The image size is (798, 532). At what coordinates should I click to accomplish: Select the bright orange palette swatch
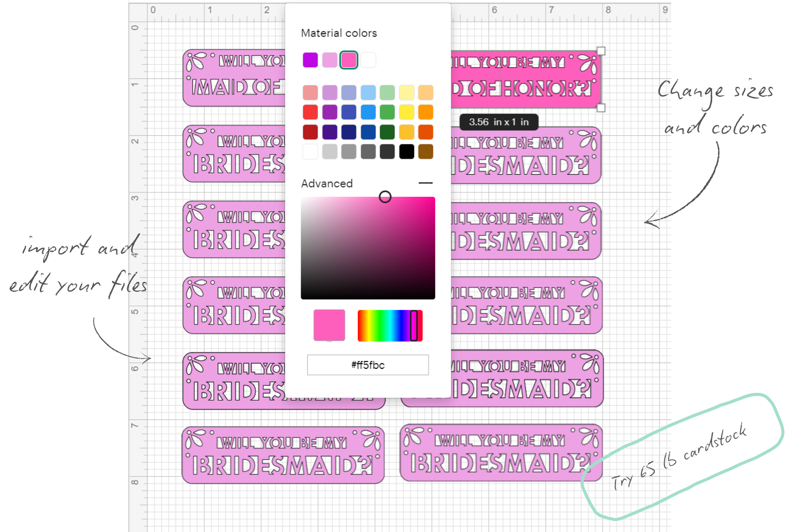pos(426,112)
